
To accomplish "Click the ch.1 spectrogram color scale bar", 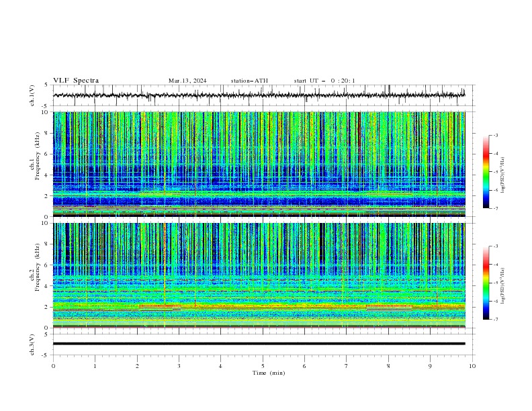I will coord(486,172).
